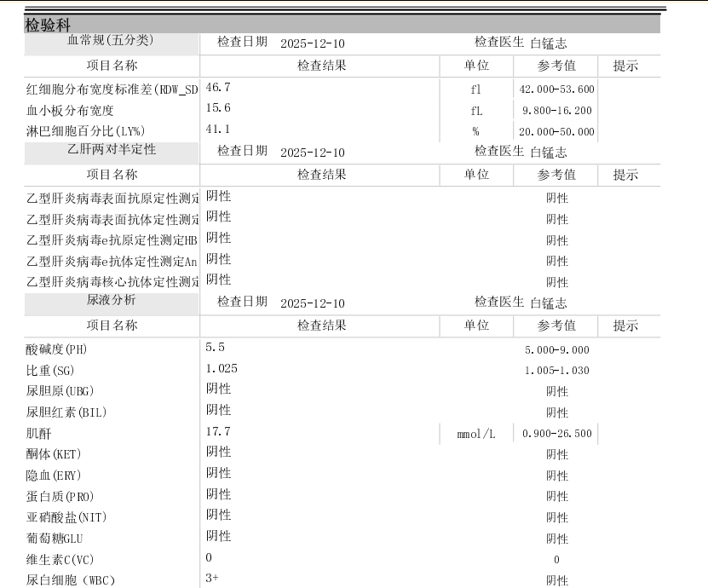This screenshot has height=588, width=708.
Task: Select the 血小板分布宽度 item name
Action: click(71, 110)
